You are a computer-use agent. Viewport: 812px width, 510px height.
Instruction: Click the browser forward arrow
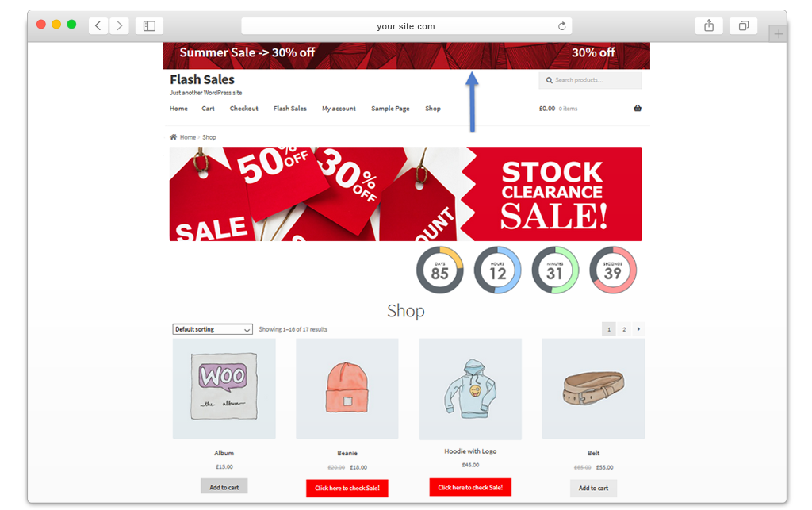(120, 25)
